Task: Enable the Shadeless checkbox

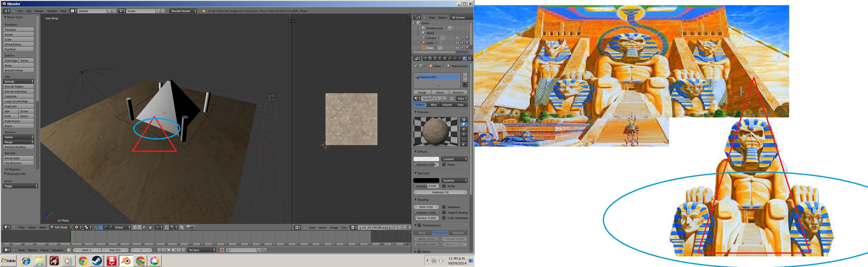Action: point(444,207)
